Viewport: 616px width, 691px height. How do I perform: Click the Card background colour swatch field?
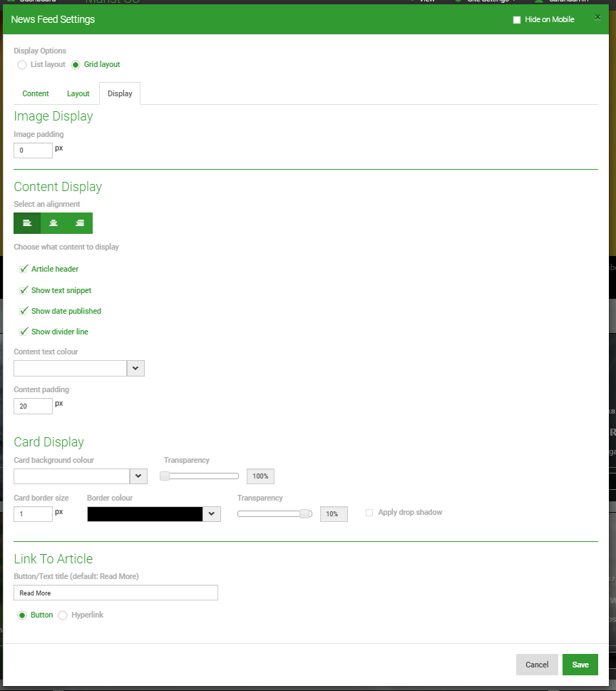(72, 476)
